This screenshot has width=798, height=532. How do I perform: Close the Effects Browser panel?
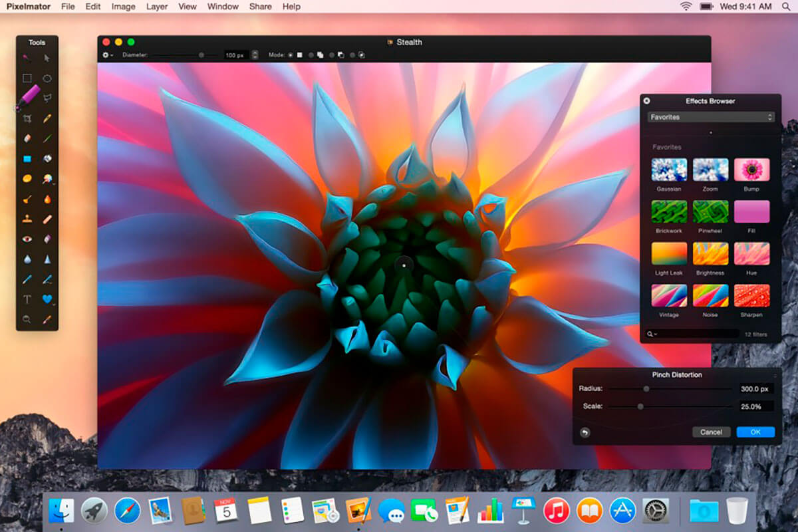(647, 101)
